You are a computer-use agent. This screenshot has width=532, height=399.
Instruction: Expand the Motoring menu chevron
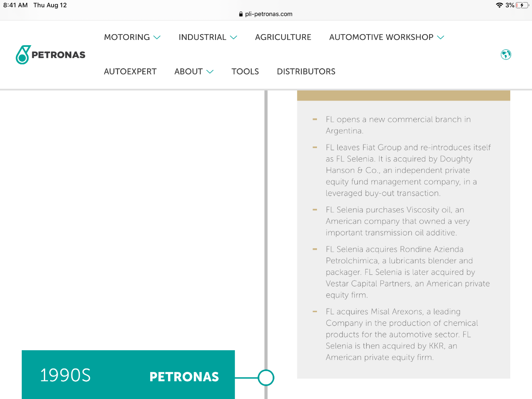(x=157, y=38)
